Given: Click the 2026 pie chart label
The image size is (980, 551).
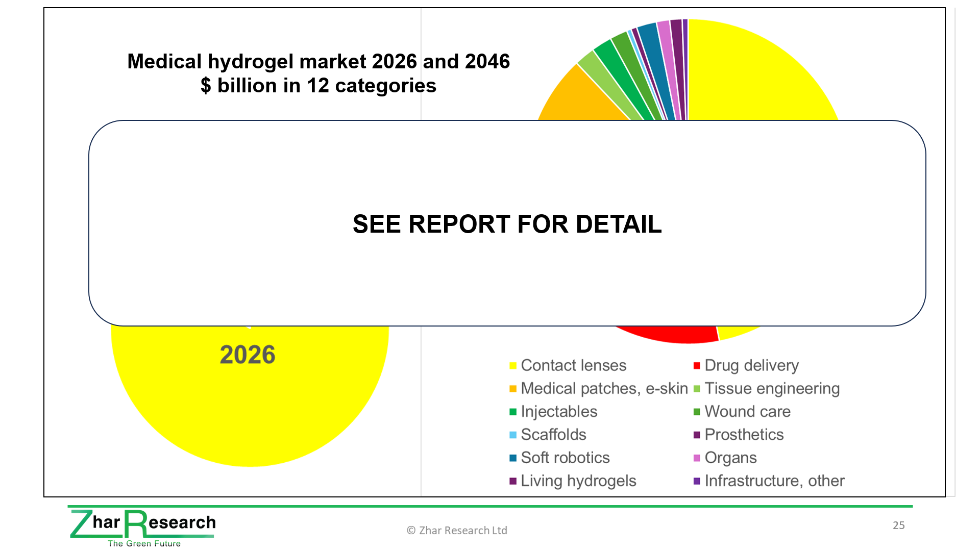Looking at the screenshot, I should pos(248,355).
